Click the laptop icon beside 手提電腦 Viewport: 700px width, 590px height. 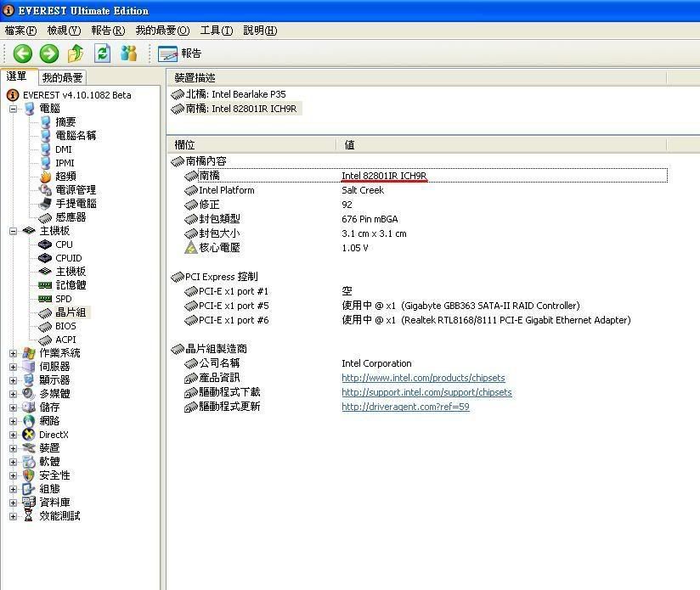point(45,204)
